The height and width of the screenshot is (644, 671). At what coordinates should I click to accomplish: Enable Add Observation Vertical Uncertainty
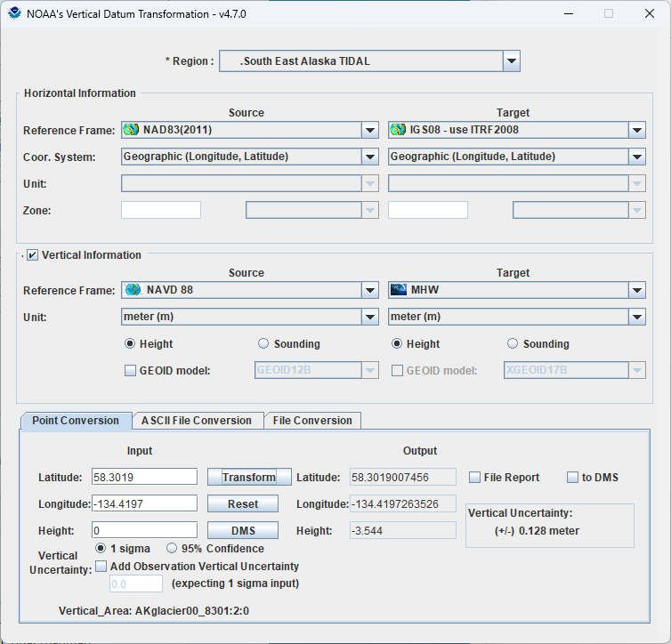pyautogui.click(x=101, y=567)
